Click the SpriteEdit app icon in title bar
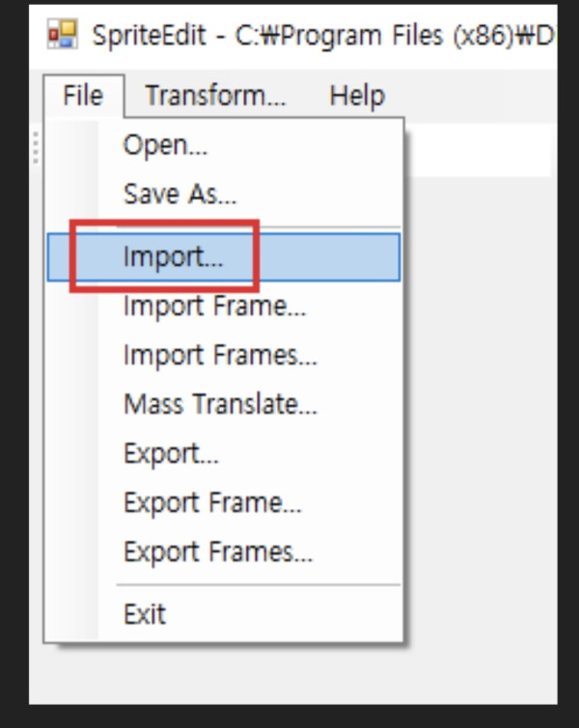579x728 pixels. 63,36
